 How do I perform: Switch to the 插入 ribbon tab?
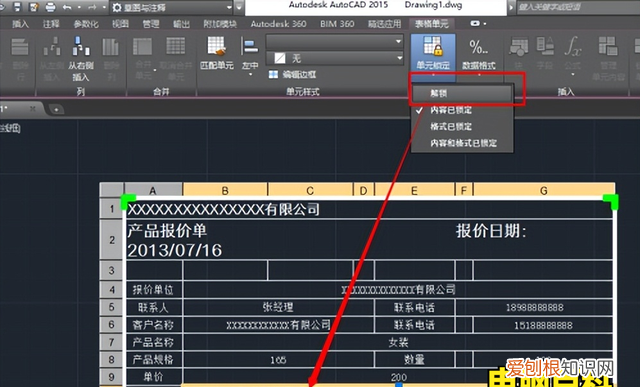20,24
